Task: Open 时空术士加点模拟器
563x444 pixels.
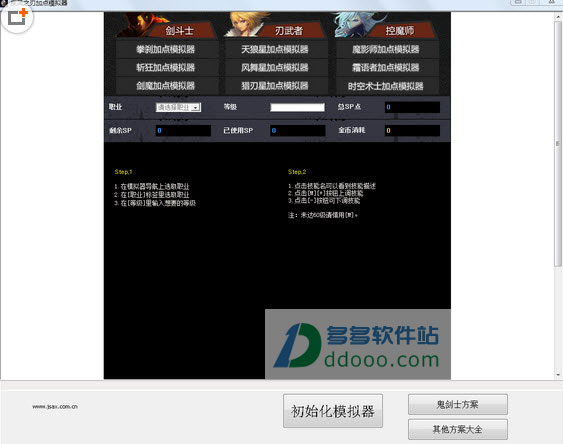Action: tap(386, 86)
